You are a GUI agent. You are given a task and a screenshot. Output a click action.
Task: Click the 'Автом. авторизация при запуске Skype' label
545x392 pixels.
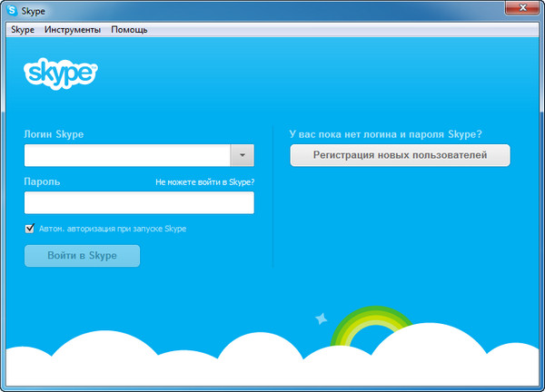click(x=112, y=229)
